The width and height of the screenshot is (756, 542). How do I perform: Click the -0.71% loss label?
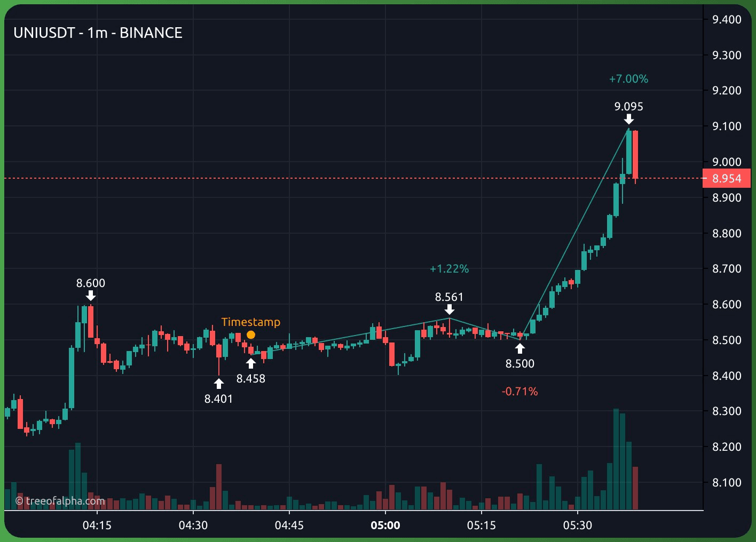pos(520,392)
